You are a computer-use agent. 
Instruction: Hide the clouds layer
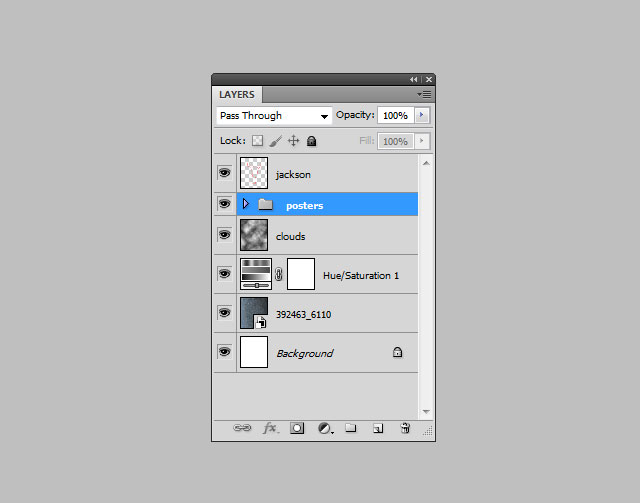coord(224,235)
